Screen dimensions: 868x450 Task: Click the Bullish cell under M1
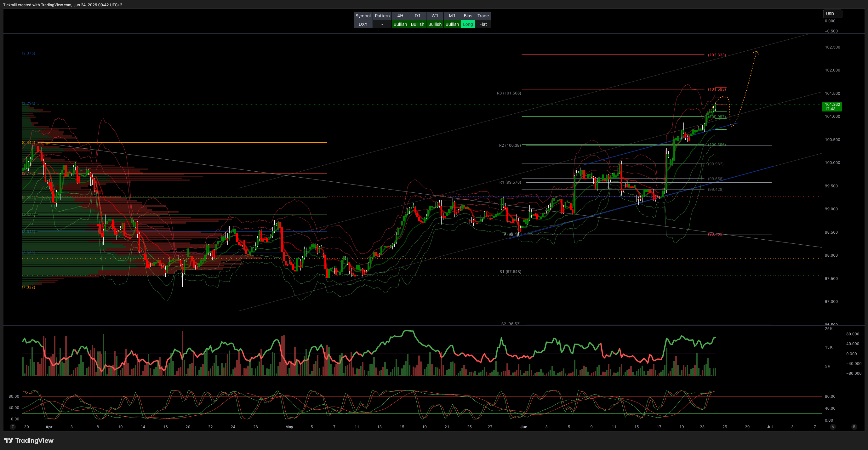coord(452,24)
